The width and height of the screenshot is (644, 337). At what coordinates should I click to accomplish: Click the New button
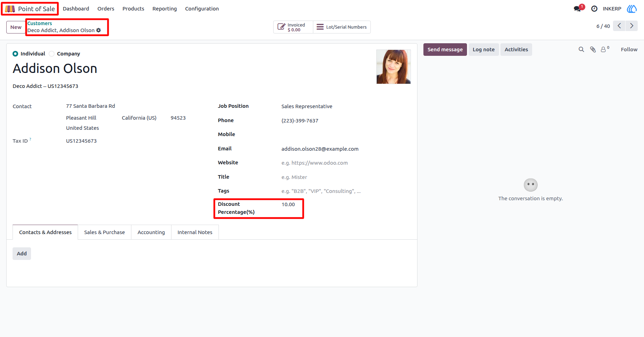(x=16, y=27)
